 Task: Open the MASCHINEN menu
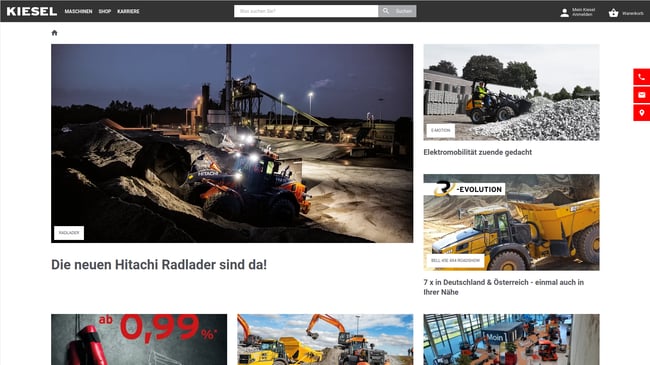[78, 12]
